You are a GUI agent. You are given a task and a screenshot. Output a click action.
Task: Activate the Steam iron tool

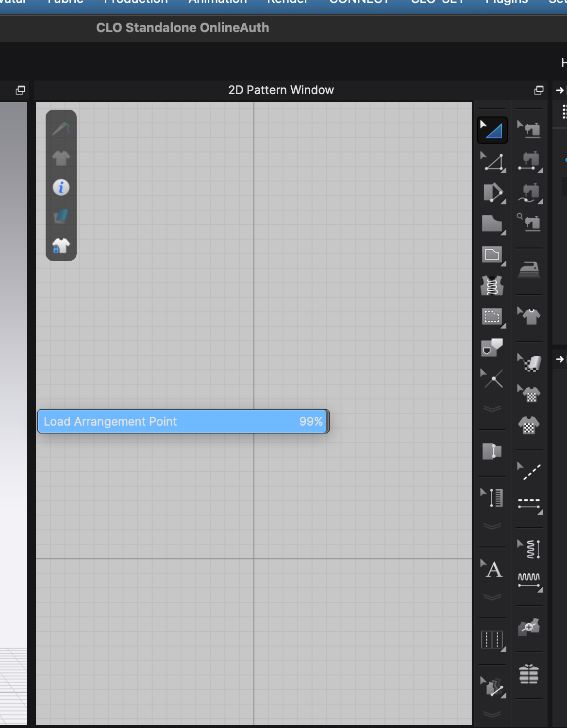pos(529,269)
